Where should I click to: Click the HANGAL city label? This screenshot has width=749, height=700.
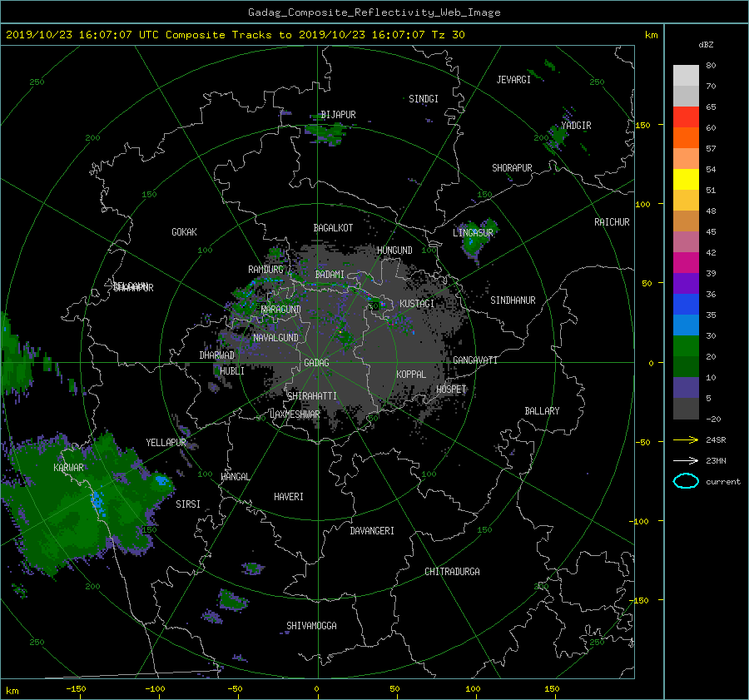coord(235,477)
